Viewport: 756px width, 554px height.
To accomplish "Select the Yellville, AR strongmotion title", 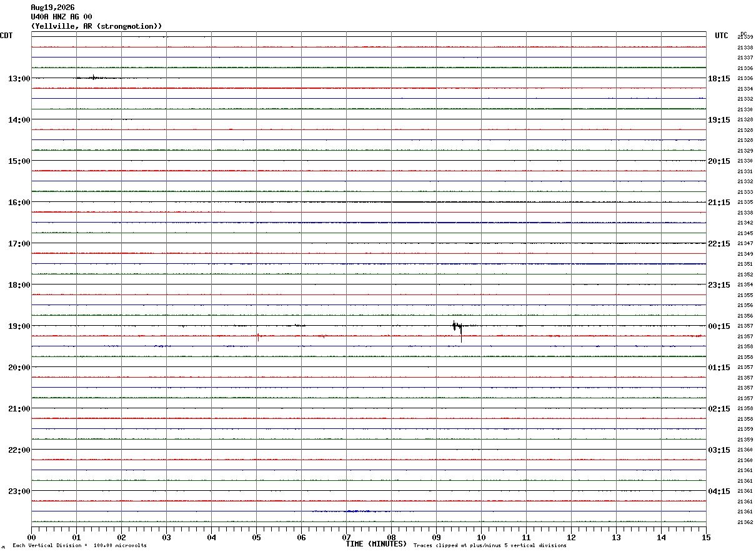I will 97,26.
